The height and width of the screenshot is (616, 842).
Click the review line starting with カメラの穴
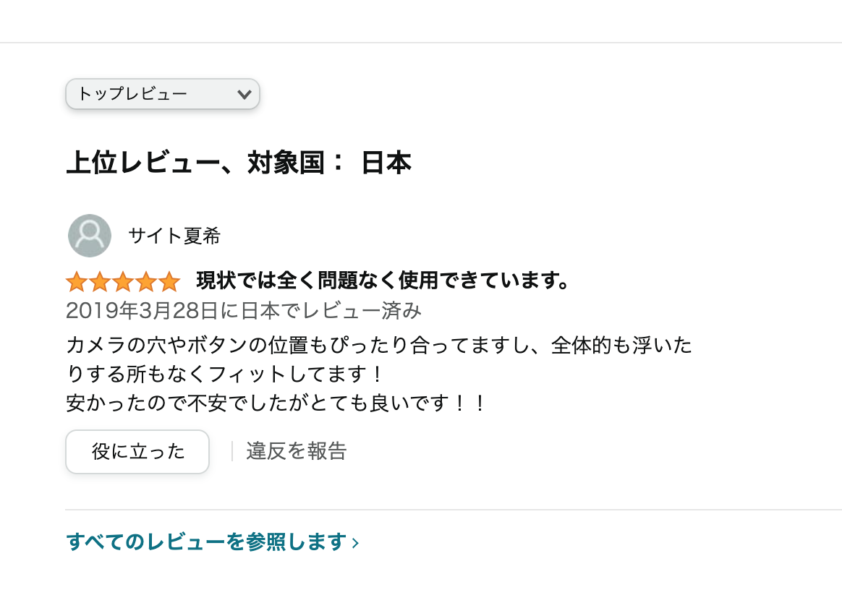(378, 345)
